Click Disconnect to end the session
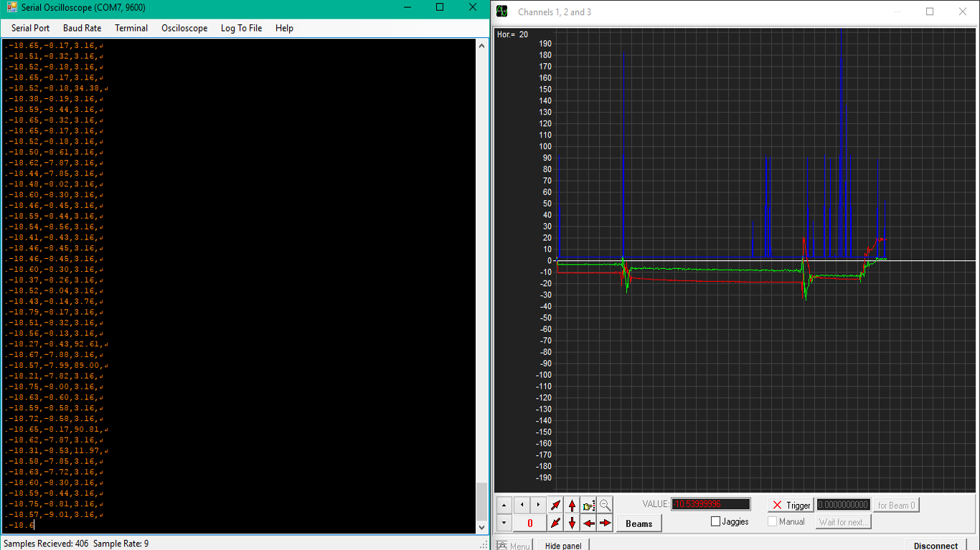 click(936, 546)
